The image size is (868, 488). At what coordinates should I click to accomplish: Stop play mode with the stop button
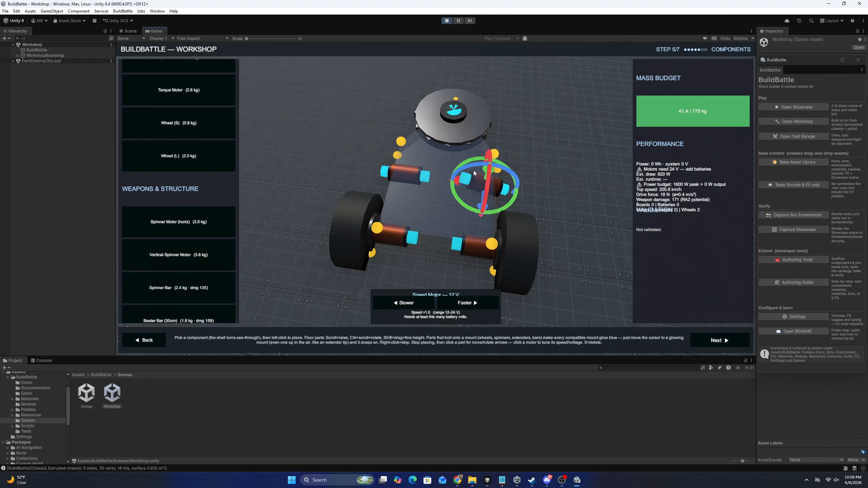click(x=447, y=21)
